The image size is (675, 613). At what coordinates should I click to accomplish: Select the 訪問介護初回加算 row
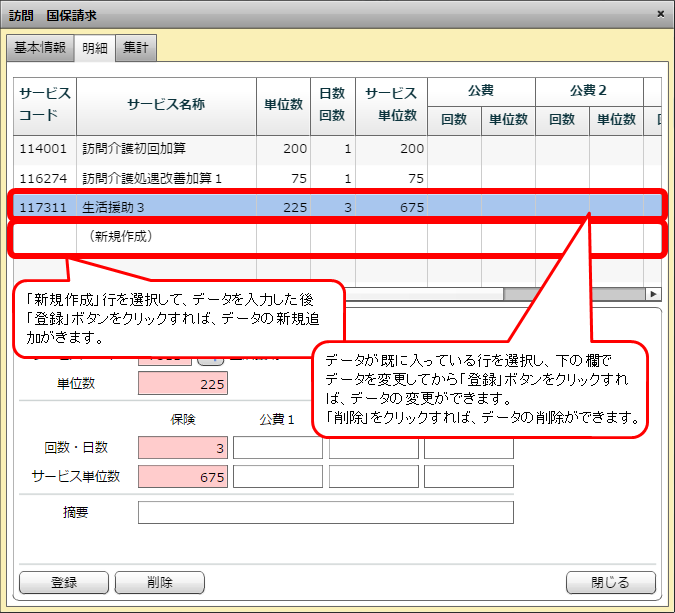point(166,148)
